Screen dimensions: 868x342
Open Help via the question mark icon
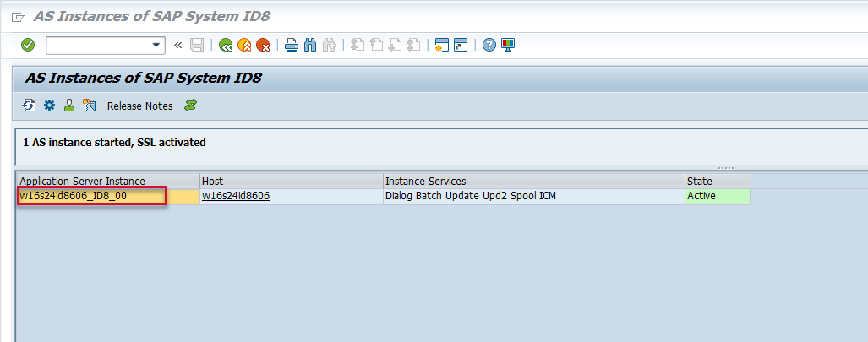pos(489,45)
